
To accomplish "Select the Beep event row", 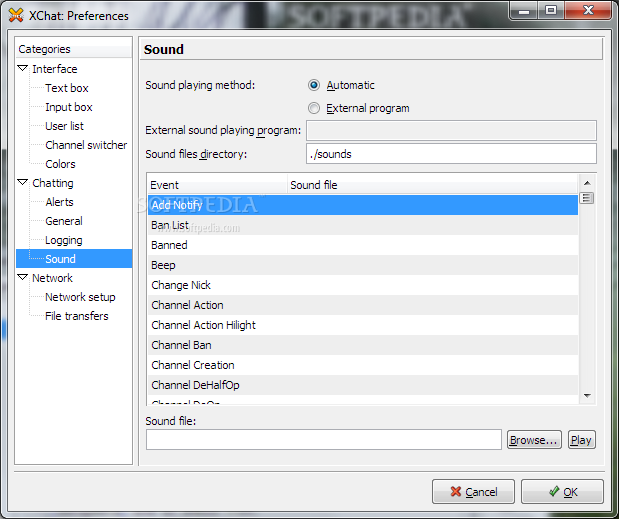I will coord(363,265).
